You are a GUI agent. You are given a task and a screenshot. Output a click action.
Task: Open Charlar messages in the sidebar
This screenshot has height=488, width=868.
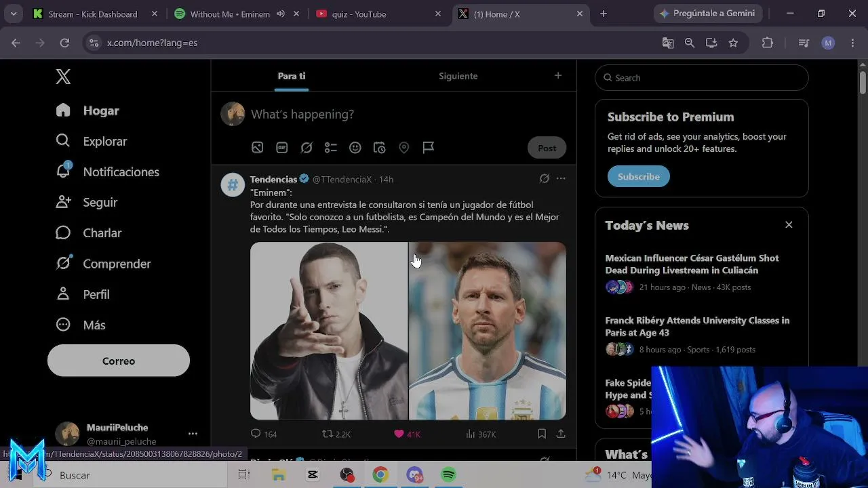pyautogui.click(x=88, y=233)
